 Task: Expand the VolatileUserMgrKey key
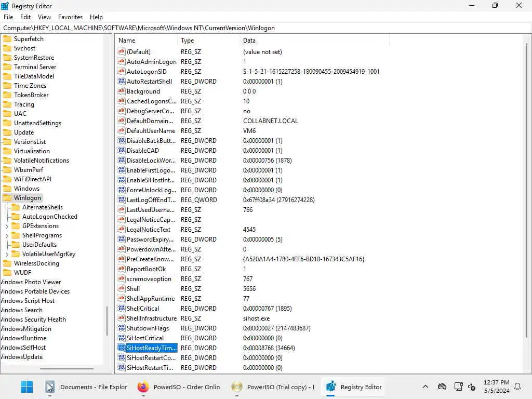coord(7,254)
